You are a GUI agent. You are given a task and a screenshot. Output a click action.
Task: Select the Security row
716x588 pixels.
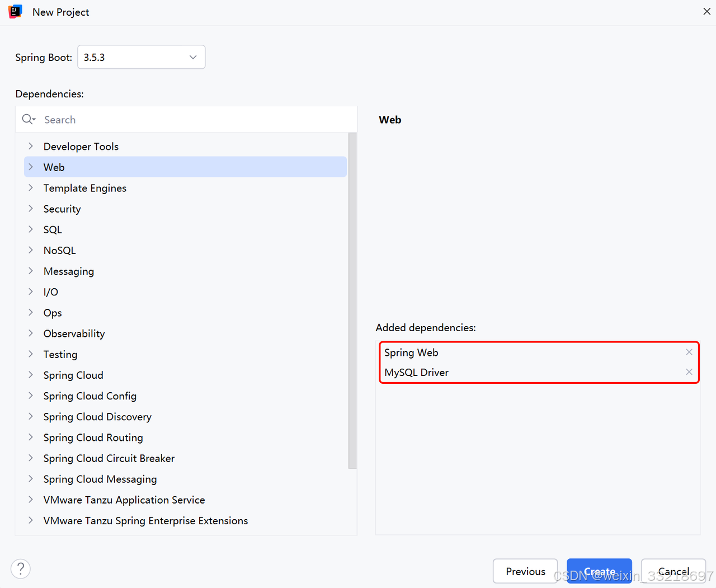click(185, 209)
